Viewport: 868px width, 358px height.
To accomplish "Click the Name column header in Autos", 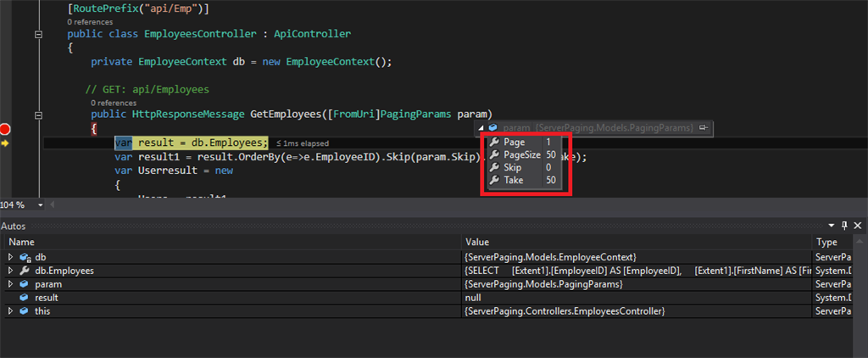I will click(x=229, y=242).
